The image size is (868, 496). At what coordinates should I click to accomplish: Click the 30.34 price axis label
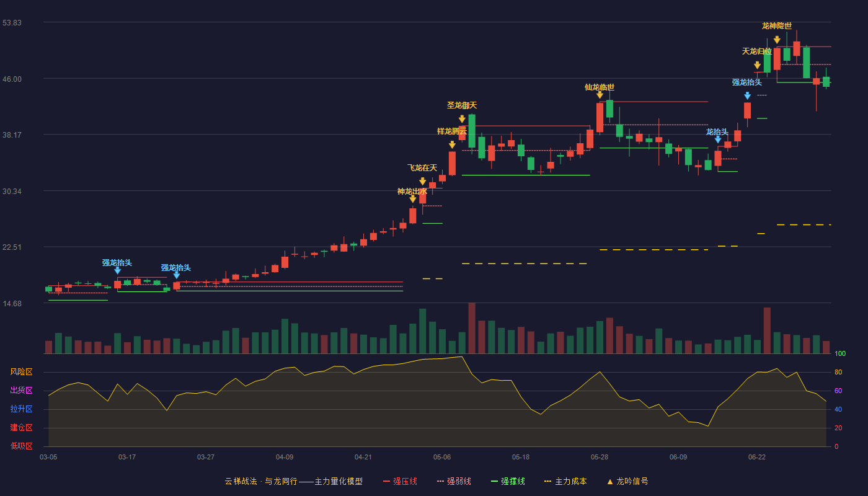pos(12,192)
